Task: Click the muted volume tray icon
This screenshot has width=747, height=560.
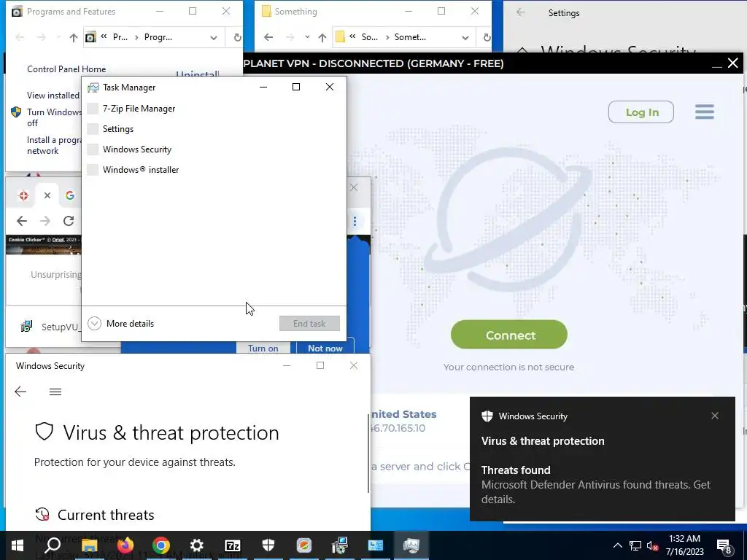Action: [x=652, y=546]
